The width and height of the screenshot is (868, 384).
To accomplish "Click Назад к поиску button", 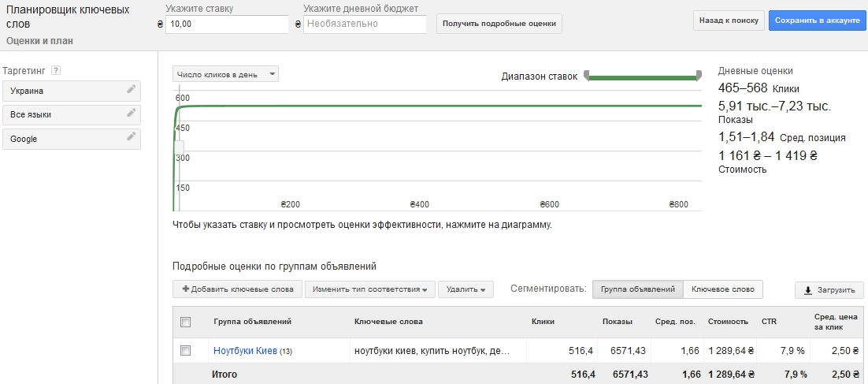I will point(729,21).
